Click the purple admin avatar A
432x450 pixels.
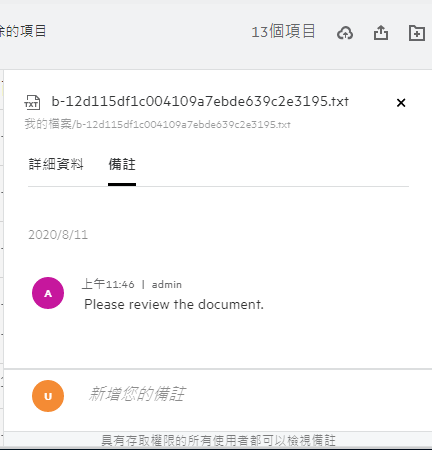(x=48, y=293)
